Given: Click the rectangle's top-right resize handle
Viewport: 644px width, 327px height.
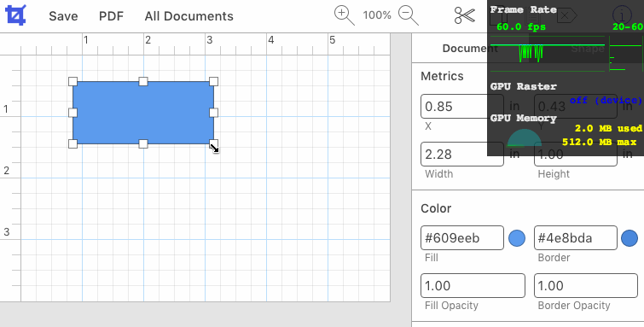Looking at the screenshot, I should (x=213, y=81).
